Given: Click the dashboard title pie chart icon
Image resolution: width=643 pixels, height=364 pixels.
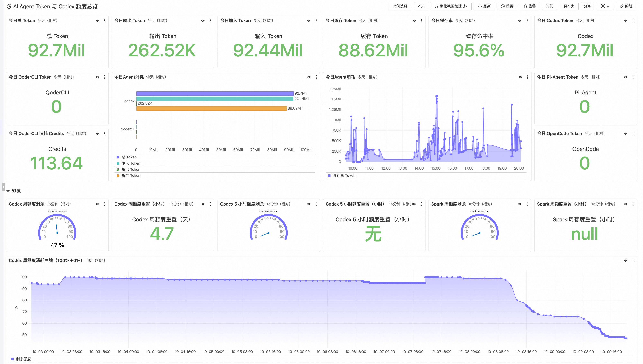Looking at the screenshot, I should [9, 7].
